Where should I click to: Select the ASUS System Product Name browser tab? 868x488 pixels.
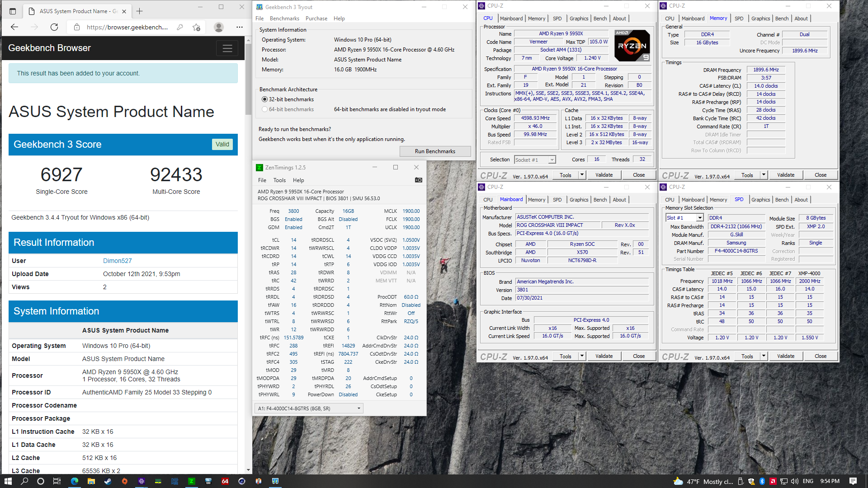tap(78, 11)
